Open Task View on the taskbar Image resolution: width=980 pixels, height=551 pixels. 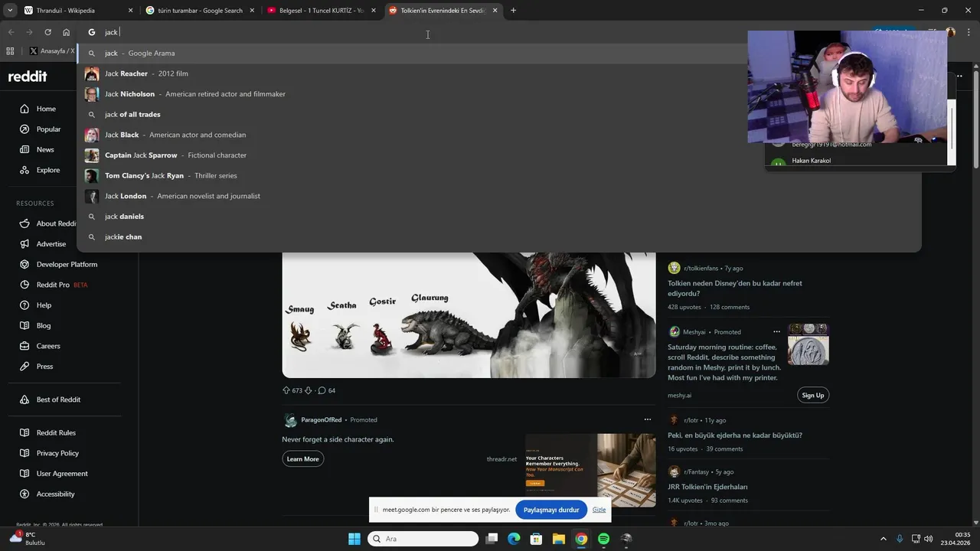[x=492, y=539]
